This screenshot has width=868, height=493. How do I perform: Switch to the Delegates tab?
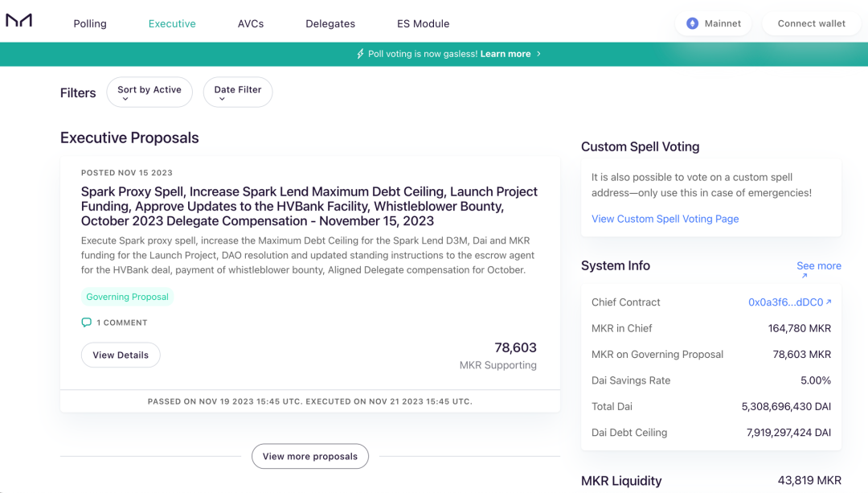coord(330,24)
